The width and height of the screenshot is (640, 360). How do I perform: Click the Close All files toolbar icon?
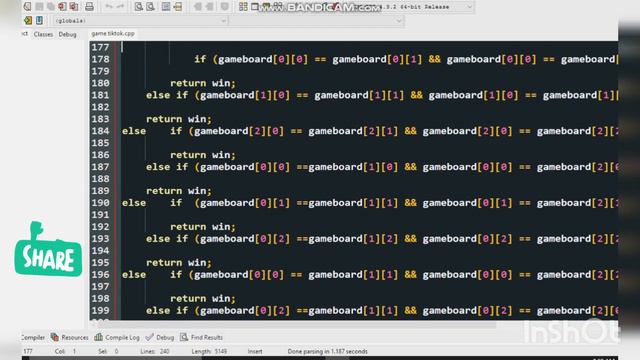[74, 7]
